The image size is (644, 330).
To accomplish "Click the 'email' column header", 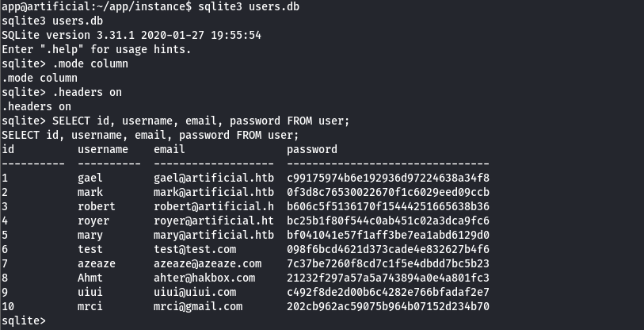I will (169, 149).
